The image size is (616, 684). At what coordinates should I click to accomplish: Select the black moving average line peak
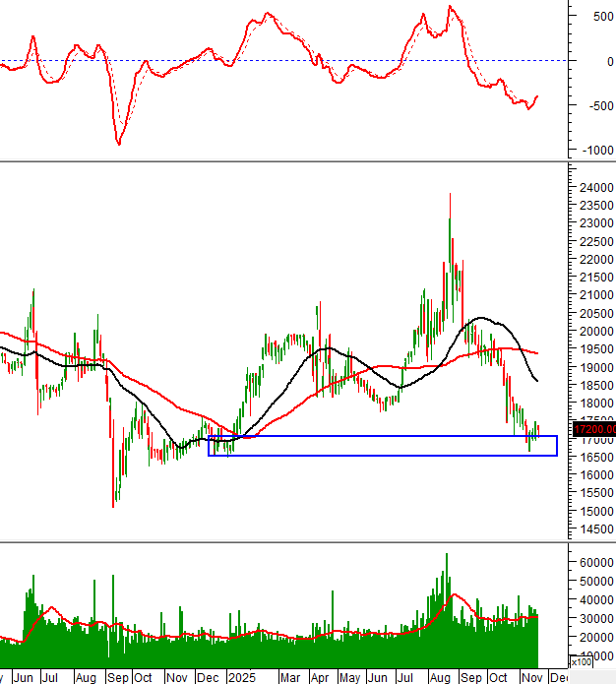pyautogui.click(x=479, y=318)
